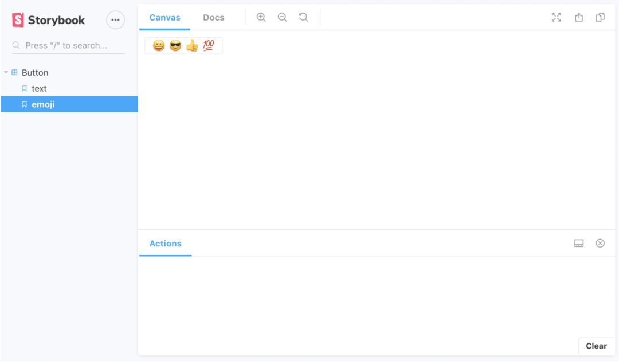Click the Storybook logo

tap(48, 19)
